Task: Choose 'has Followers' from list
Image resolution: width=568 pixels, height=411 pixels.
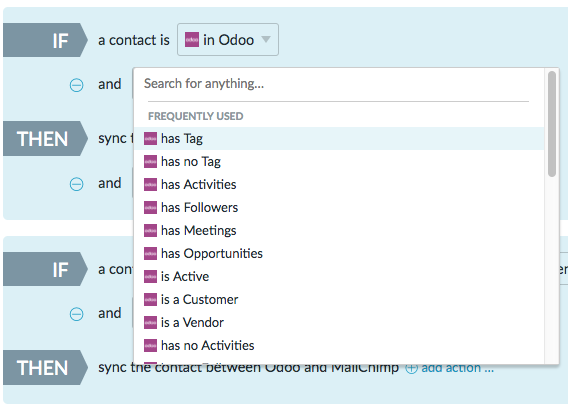Action: pyautogui.click(x=339, y=207)
